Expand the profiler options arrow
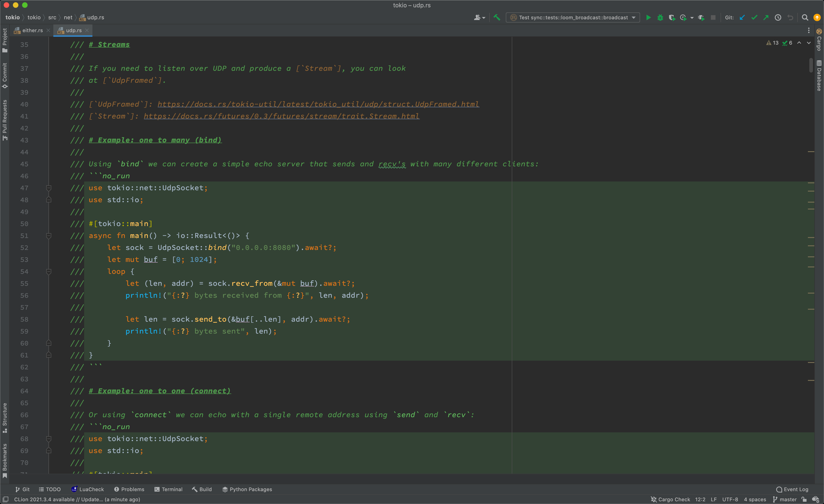This screenshot has height=504, width=824. click(692, 18)
